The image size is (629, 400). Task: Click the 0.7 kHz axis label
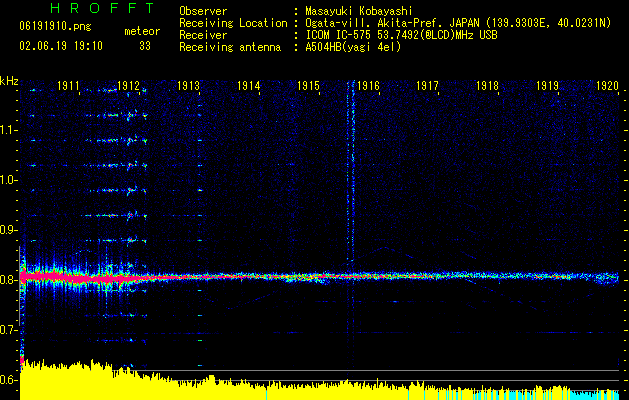tap(9, 330)
